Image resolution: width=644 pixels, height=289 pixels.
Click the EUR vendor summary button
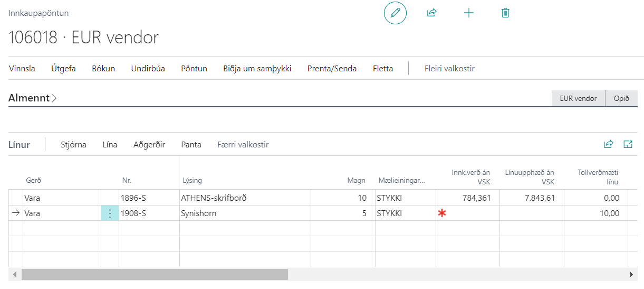point(578,99)
